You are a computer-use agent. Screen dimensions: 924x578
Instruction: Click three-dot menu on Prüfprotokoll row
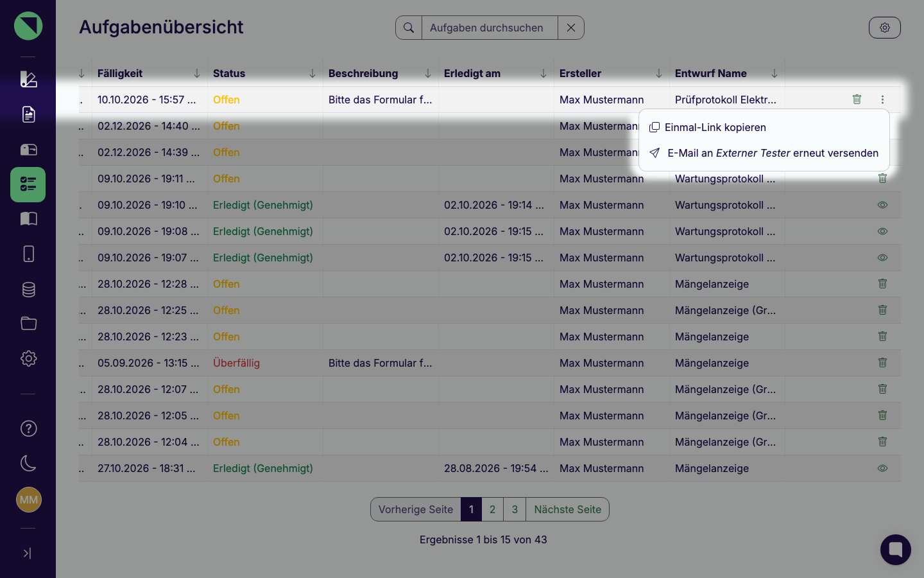[x=882, y=100]
